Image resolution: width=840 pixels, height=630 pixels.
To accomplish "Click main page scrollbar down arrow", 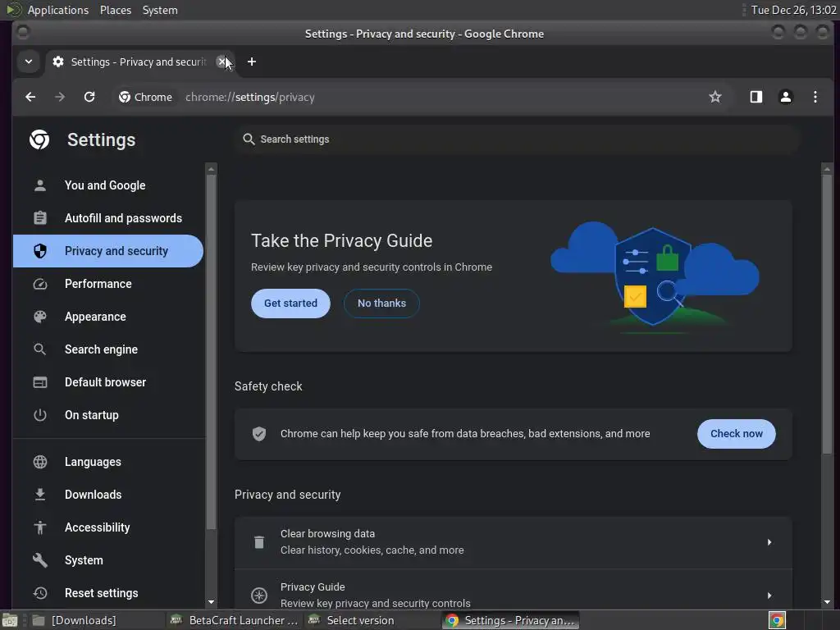I will pos(827,602).
